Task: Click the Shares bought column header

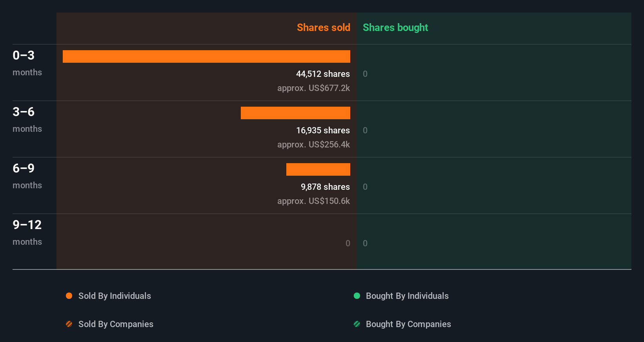Action: [x=395, y=27]
